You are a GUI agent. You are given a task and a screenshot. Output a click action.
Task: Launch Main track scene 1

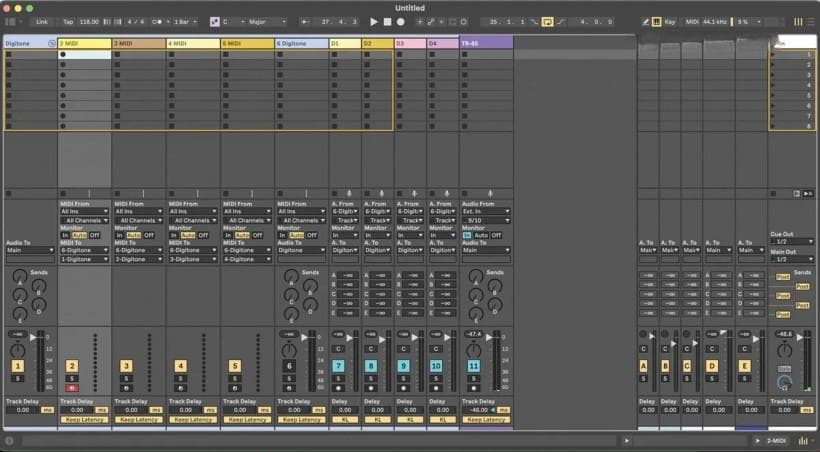pyautogui.click(x=773, y=54)
